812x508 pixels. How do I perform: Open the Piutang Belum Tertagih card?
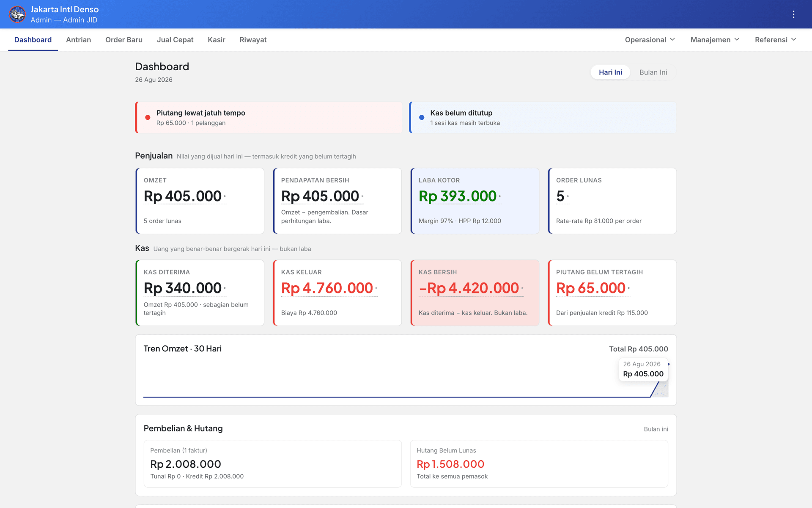click(612, 293)
